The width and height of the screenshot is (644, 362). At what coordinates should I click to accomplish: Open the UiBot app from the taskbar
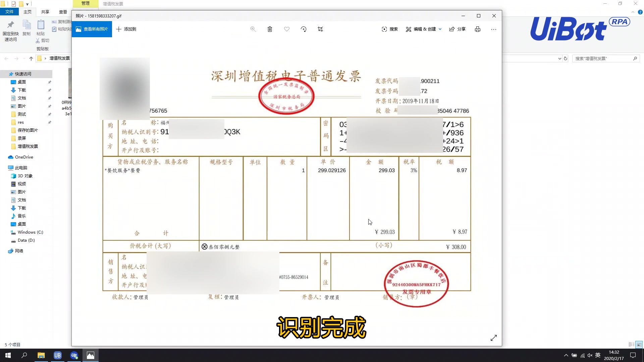(57, 355)
